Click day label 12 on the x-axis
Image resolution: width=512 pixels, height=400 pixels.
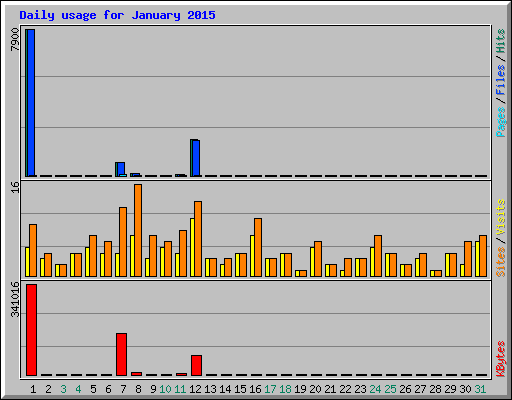pyautogui.click(x=195, y=389)
